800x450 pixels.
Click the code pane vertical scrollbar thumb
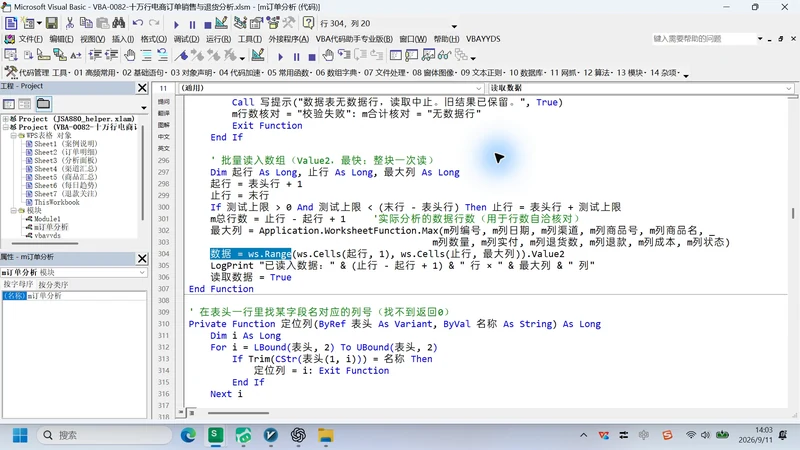[793, 213]
